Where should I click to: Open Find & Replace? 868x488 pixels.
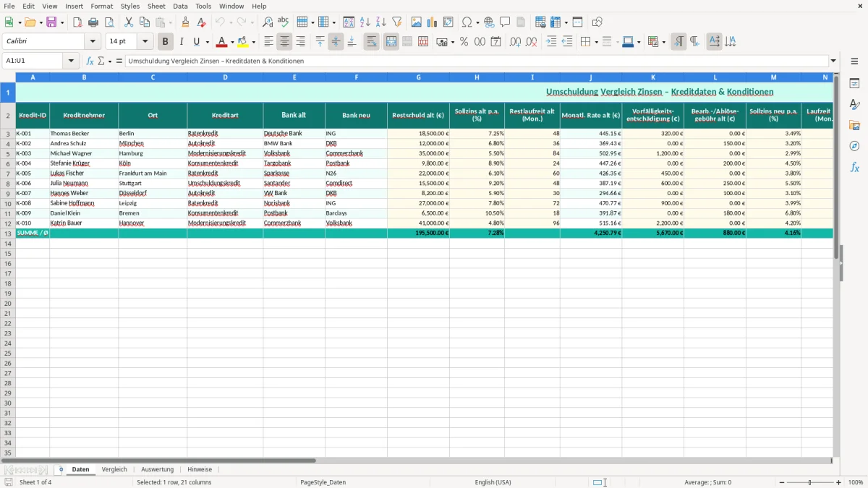click(268, 22)
